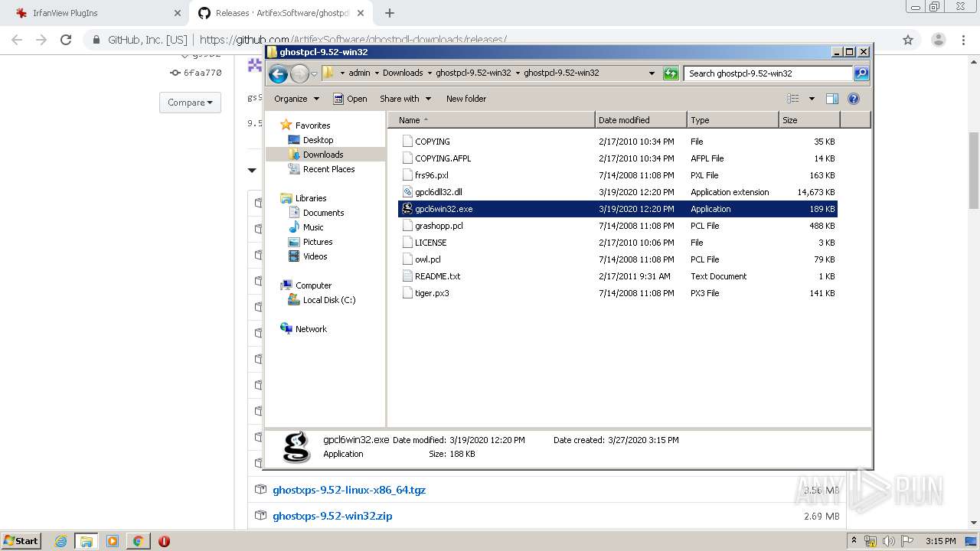The height and width of the screenshot is (551, 980).
Task: Open the view options dropdown arrow
Action: click(812, 99)
